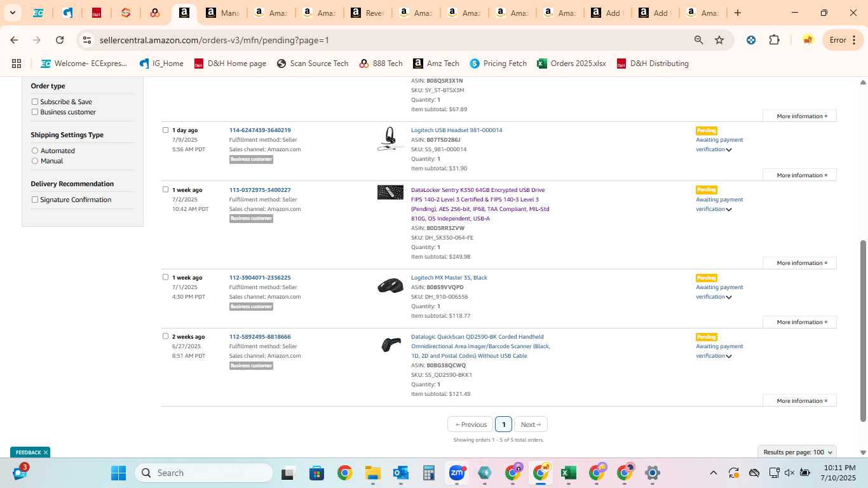Open the zoom magnifier icon in address bar

[699, 40]
